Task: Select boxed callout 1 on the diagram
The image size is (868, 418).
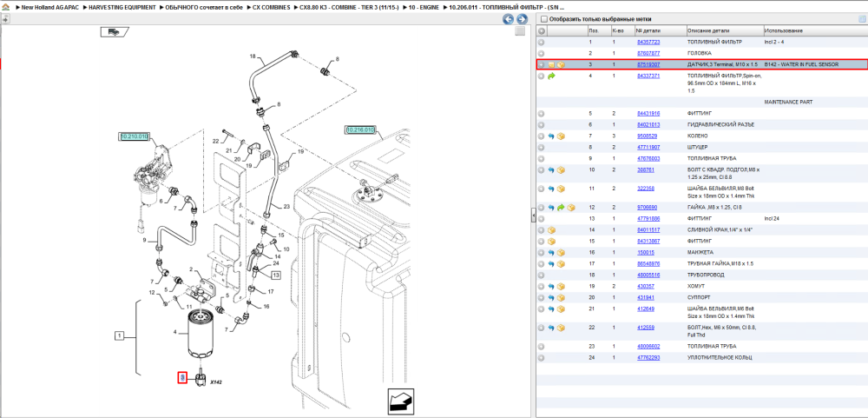Action: click(119, 335)
